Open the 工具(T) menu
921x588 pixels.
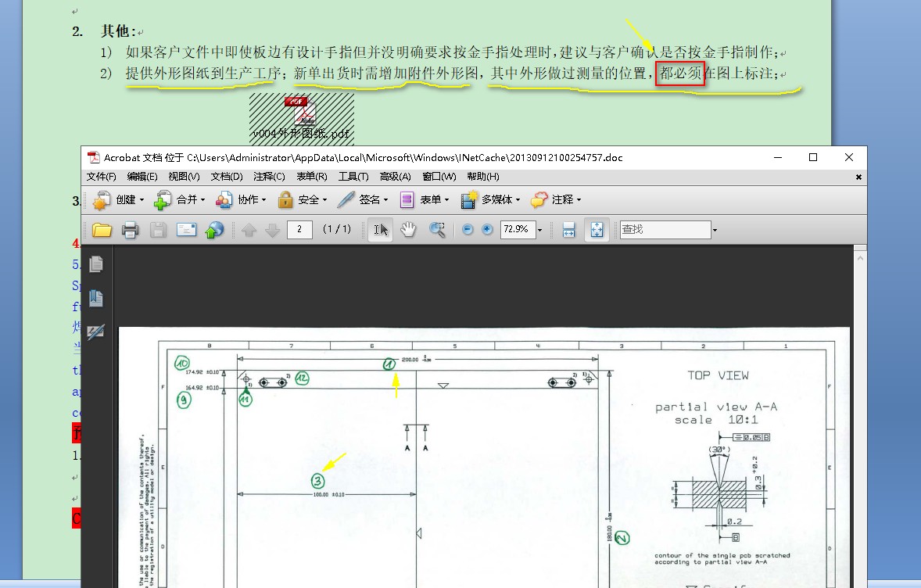(353, 176)
